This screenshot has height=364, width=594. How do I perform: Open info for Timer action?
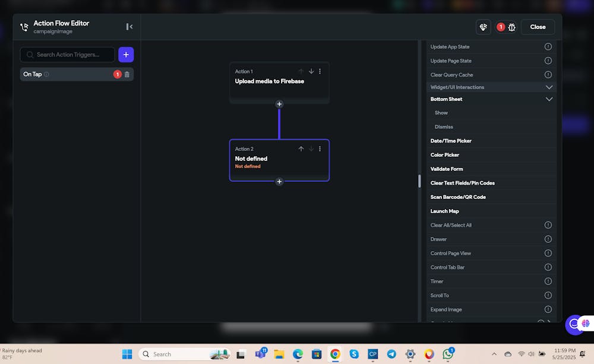[x=548, y=281]
